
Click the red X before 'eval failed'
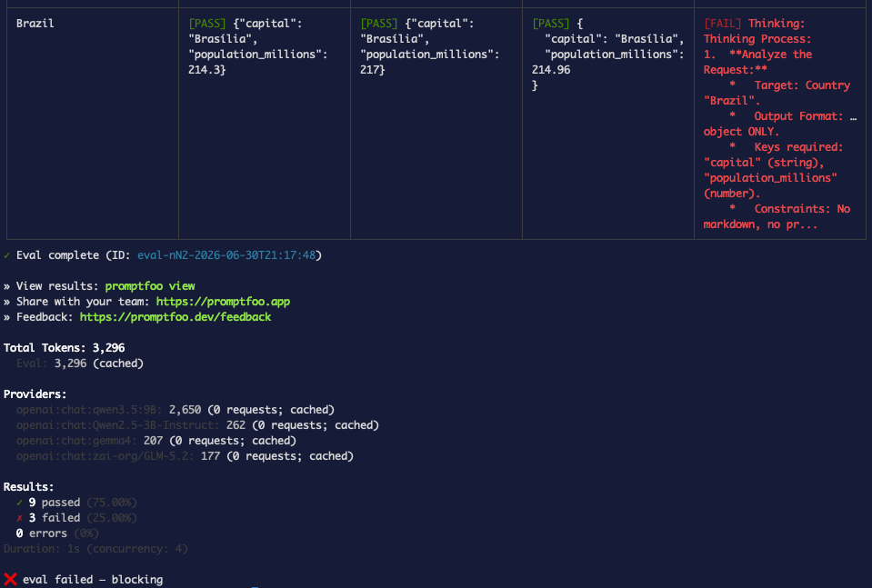coord(10,580)
